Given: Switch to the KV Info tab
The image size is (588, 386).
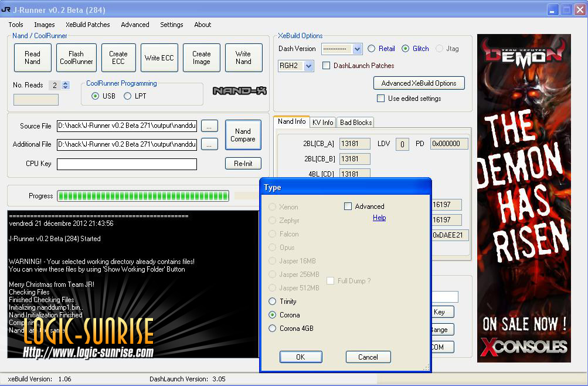Looking at the screenshot, I should (323, 122).
